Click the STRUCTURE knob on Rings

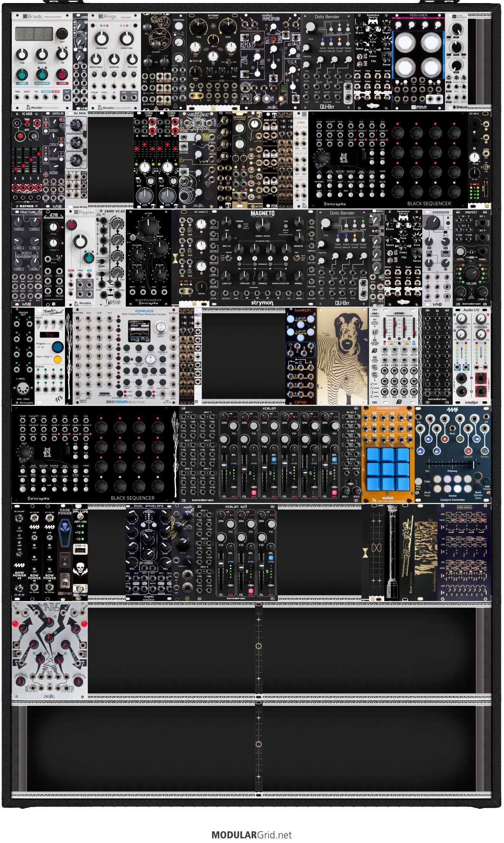point(127,38)
